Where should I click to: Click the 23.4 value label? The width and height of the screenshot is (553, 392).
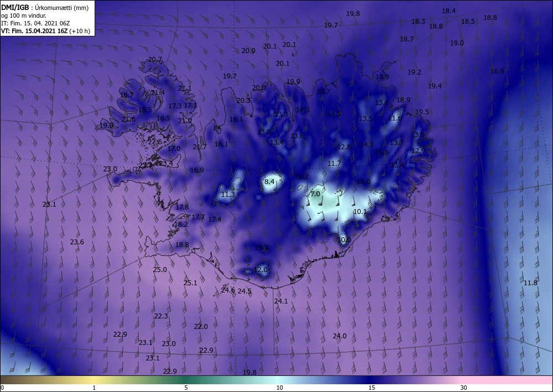(166, 163)
